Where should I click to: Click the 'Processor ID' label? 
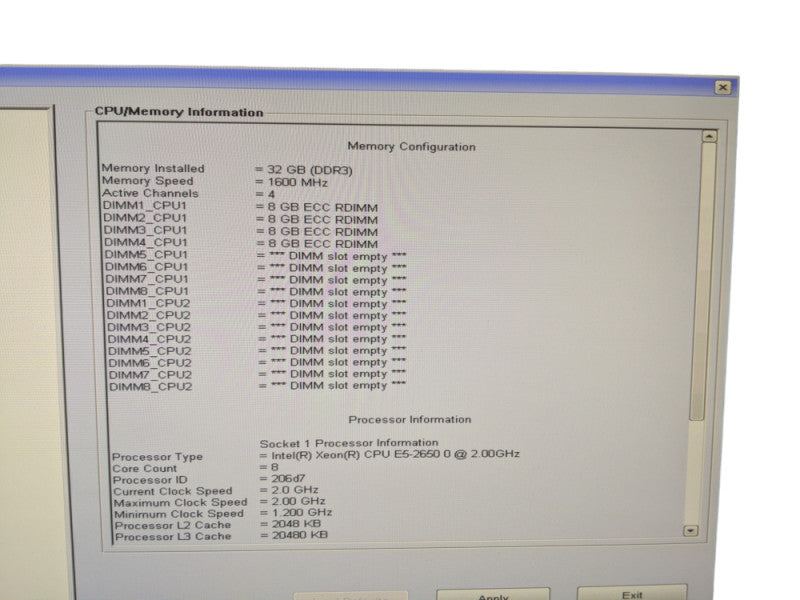[150, 480]
